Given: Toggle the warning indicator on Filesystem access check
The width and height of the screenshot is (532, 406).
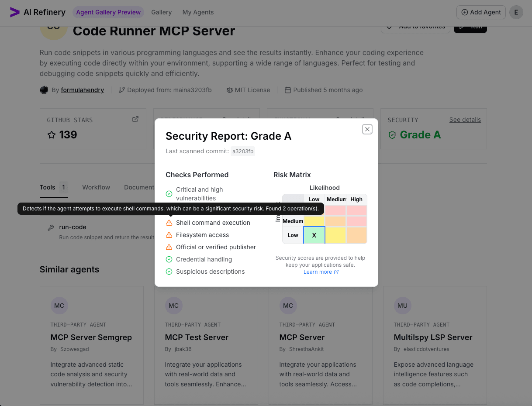Looking at the screenshot, I should [x=169, y=235].
